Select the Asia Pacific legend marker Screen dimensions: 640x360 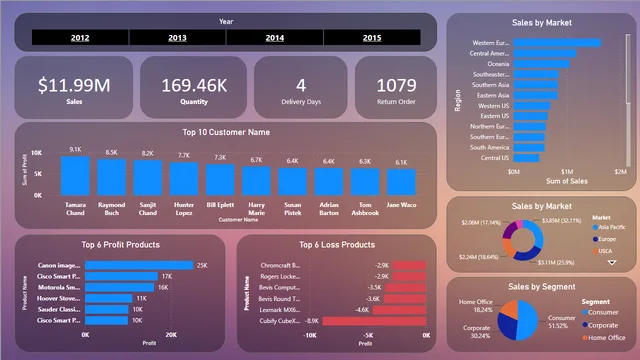595,227
